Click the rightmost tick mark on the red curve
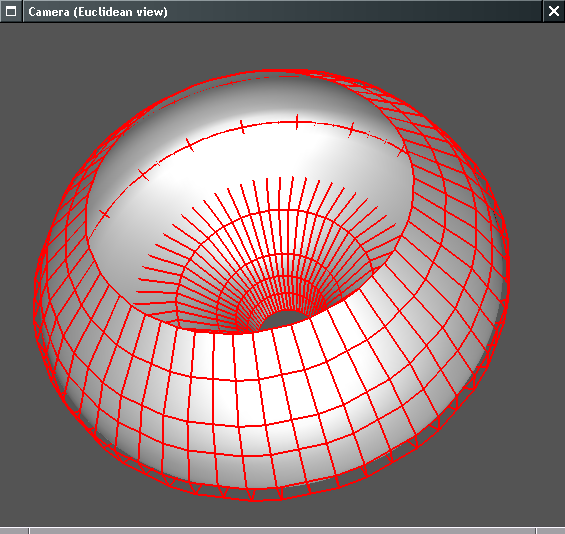This screenshot has height=534, width=565. pos(402,152)
